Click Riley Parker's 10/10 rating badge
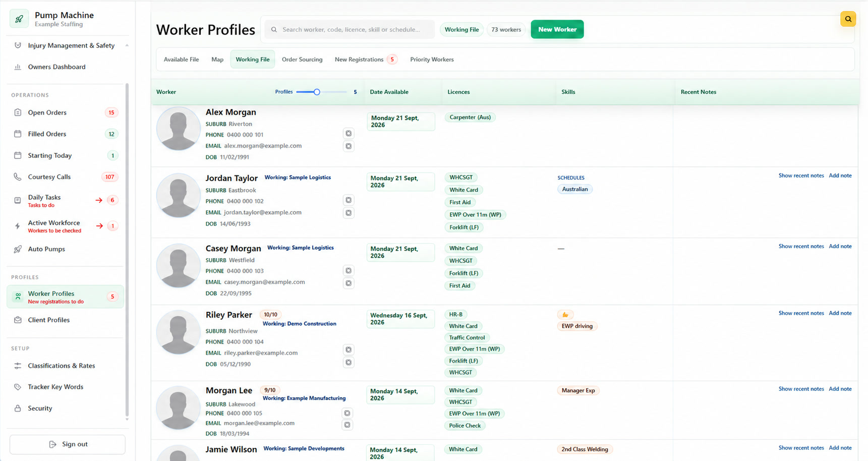 271,314
